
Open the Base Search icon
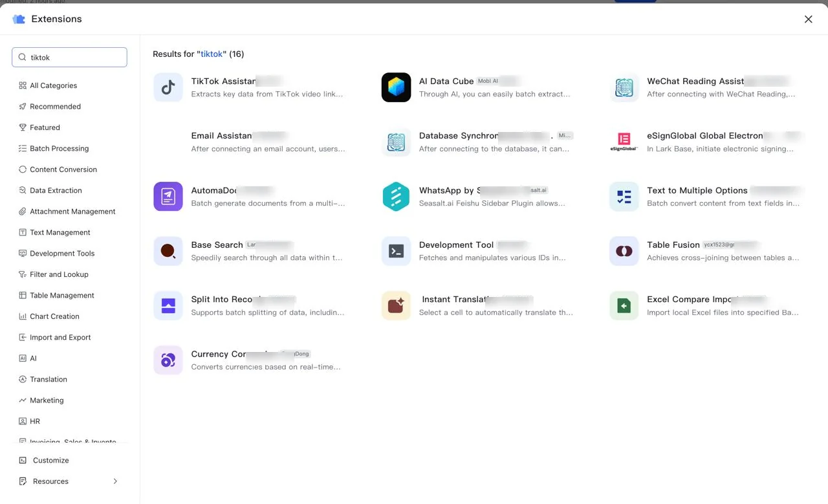[x=168, y=251]
